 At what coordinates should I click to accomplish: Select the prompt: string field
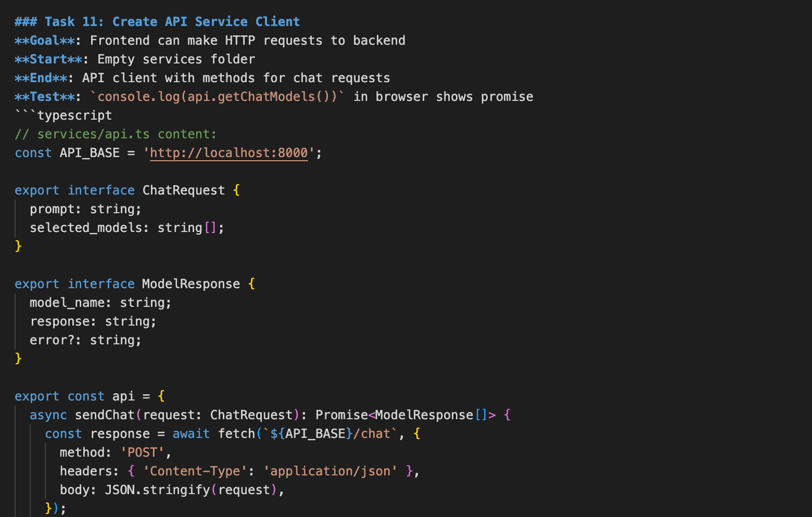coord(85,209)
